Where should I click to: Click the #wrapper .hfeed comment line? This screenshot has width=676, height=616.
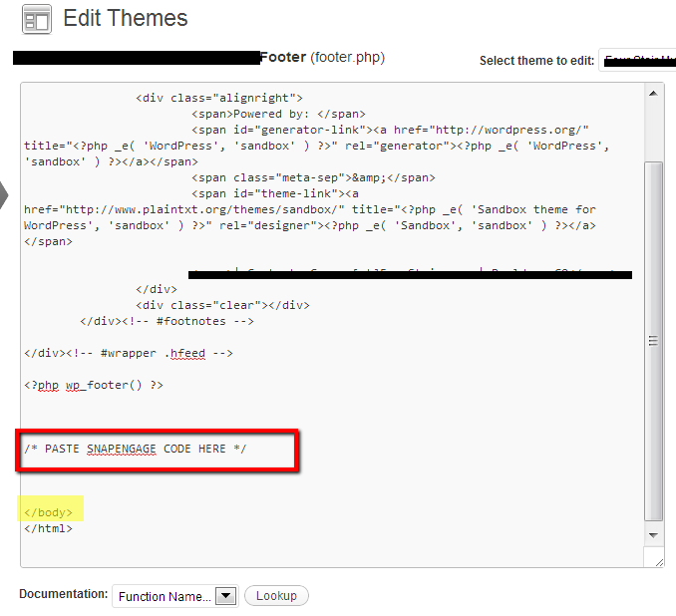click(129, 353)
